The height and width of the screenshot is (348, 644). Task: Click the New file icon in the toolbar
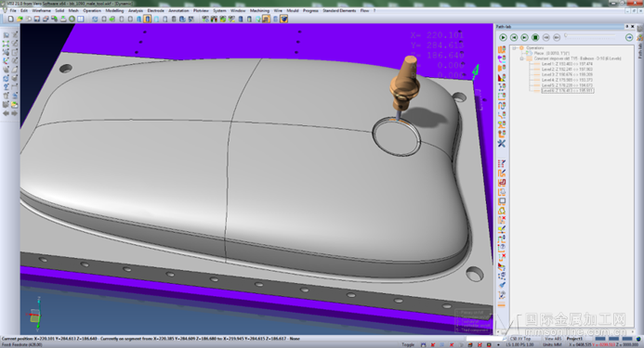coord(11,19)
